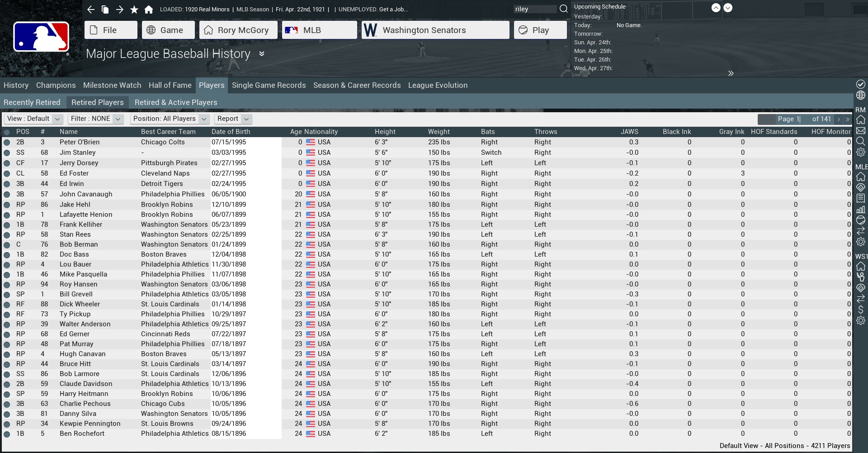Open the WS1 settings gear icon
Screen dimensions: 868x453
[861, 321]
